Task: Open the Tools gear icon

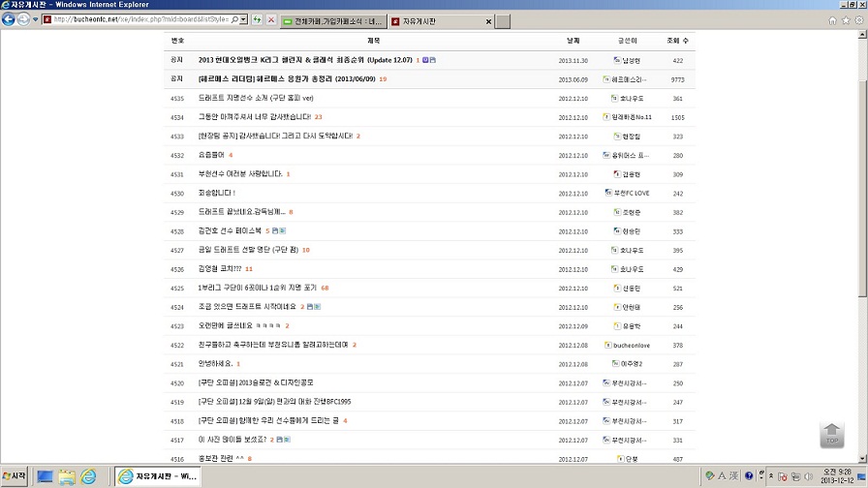Action: coord(859,20)
